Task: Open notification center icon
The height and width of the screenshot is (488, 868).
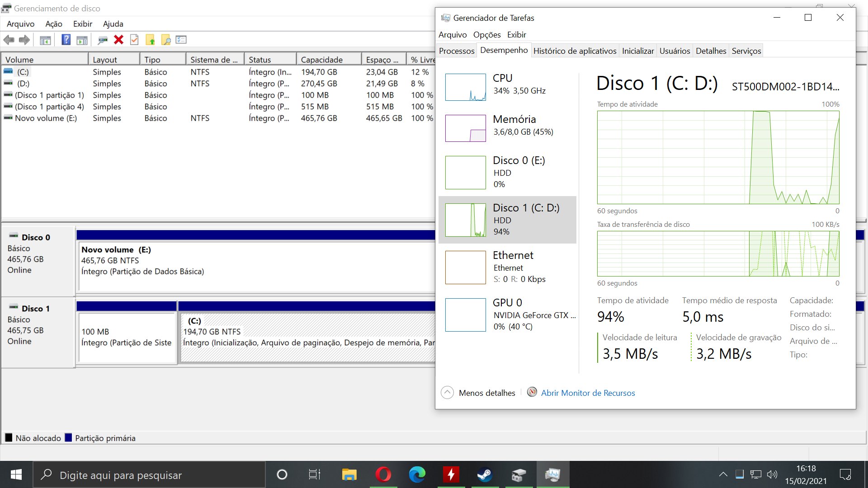Action: point(845,474)
